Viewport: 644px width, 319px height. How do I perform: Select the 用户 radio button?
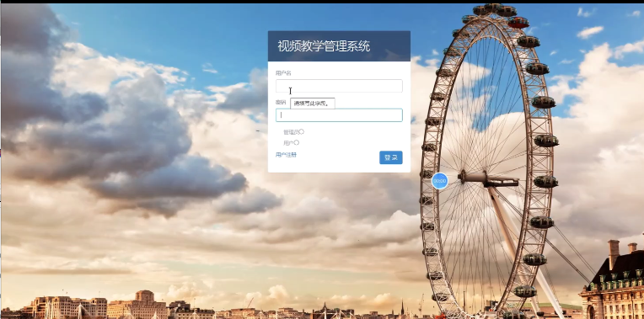click(297, 143)
